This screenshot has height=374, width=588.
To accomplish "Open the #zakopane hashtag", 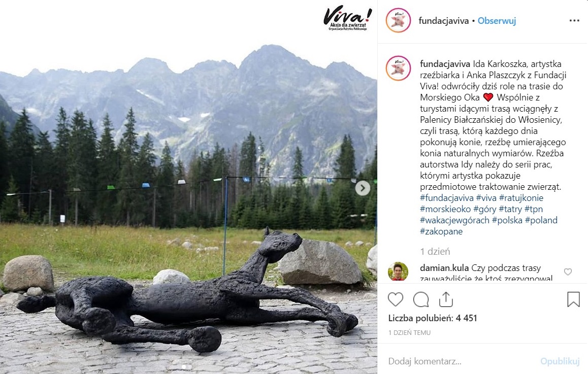I will pyautogui.click(x=441, y=231).
